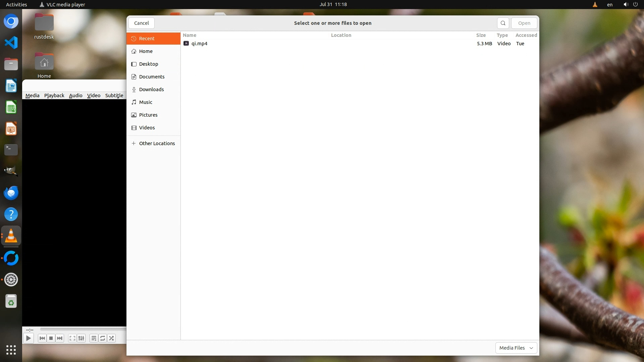Click the search icon in file dialog
The image size is (644, 362).
pyautogui.click(x=503, y=23)
